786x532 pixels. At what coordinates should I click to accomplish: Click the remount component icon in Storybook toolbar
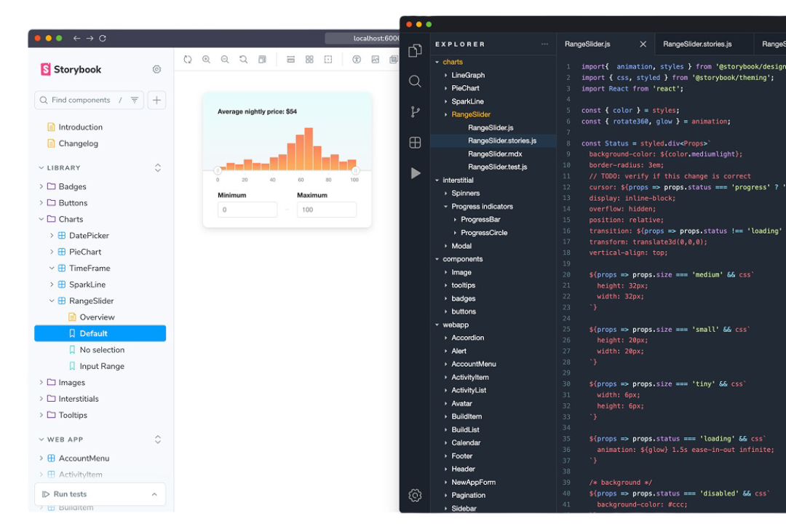tap(188, 59)
